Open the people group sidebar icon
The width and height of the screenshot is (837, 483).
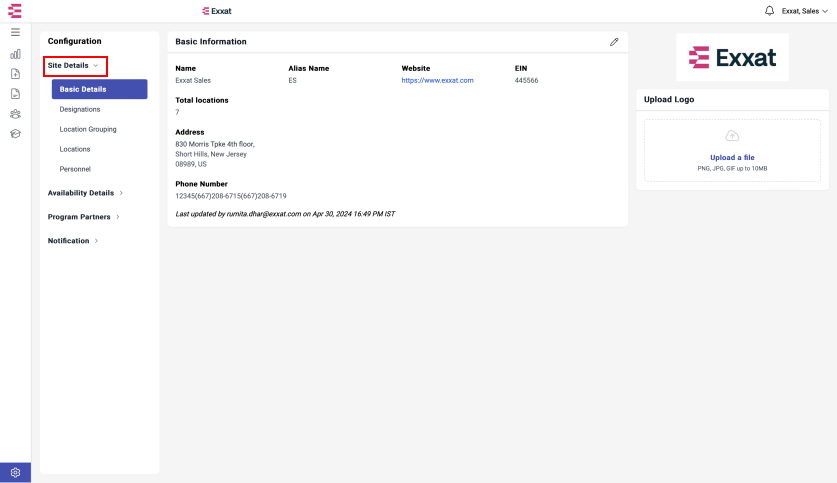[x=15, y=114]
